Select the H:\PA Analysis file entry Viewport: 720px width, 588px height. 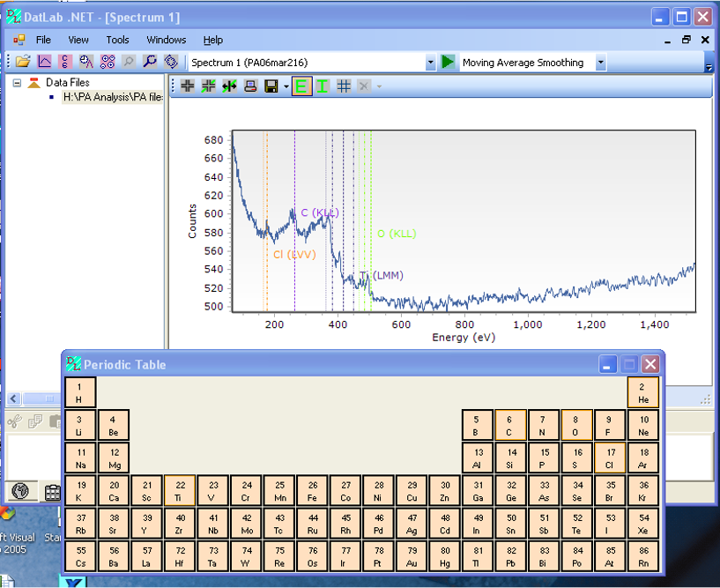[x=113, y=97]
